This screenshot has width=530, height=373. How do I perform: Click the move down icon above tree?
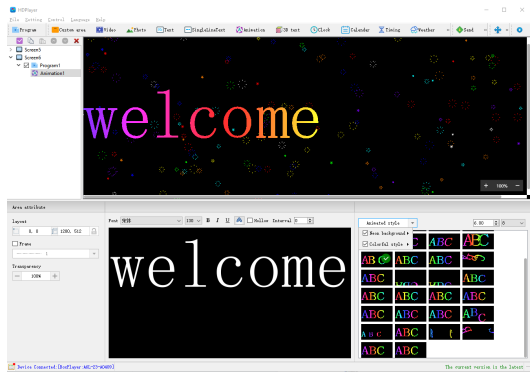(65, 41)
